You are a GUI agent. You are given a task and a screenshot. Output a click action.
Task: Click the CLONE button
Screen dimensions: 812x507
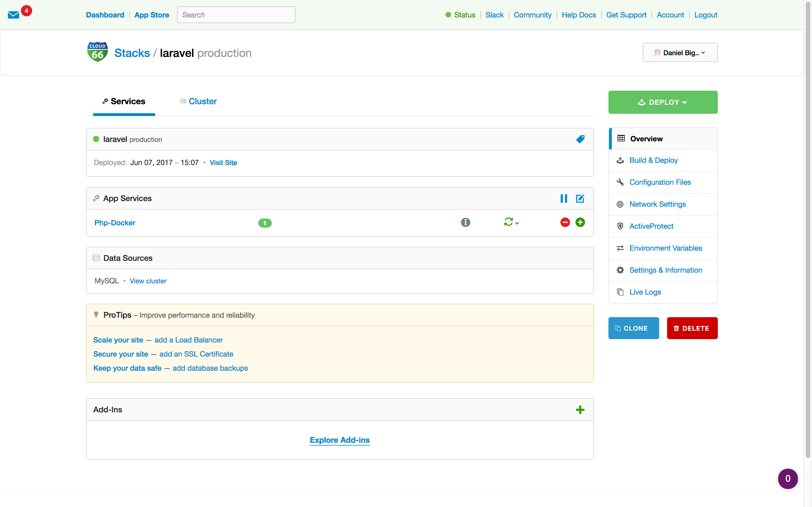pos(633,328)
